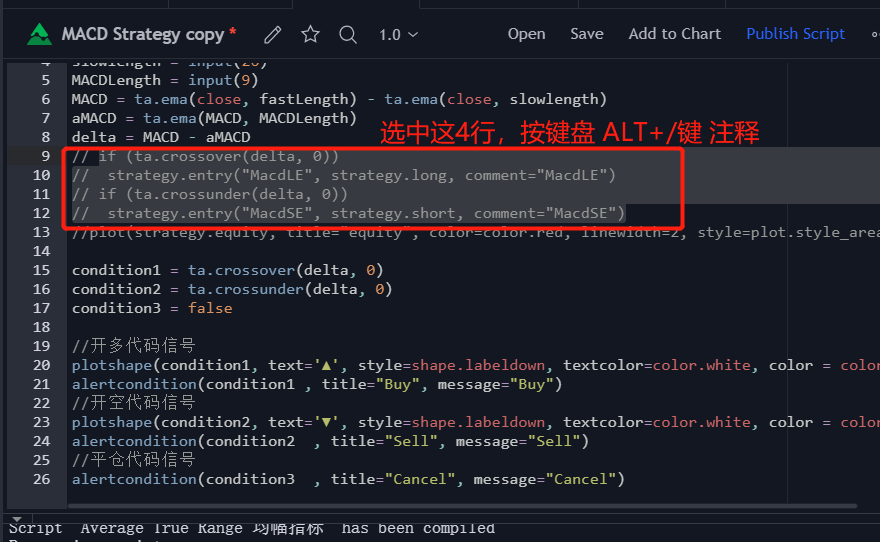Image resolution: width=880 pixels, height=542 pixels.
Task: Click alertcondition line with title "Buy"
Action: click(317, 384)
